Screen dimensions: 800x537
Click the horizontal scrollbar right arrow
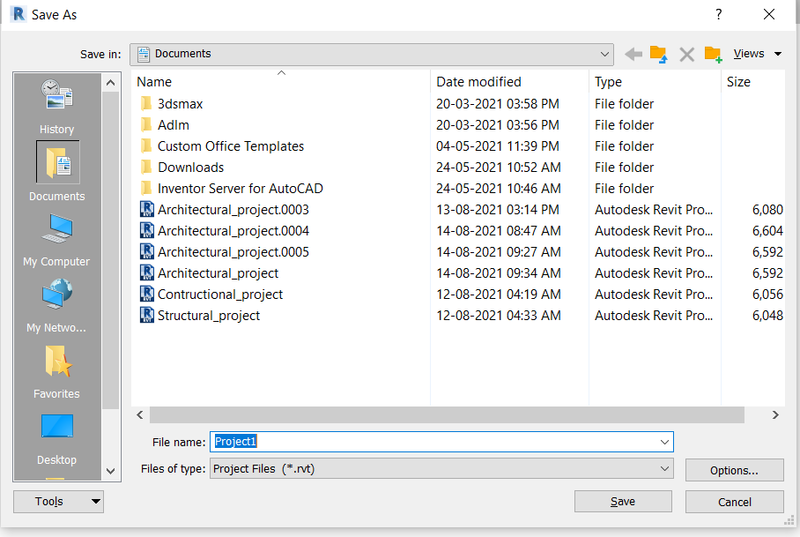tap(776, 415)
